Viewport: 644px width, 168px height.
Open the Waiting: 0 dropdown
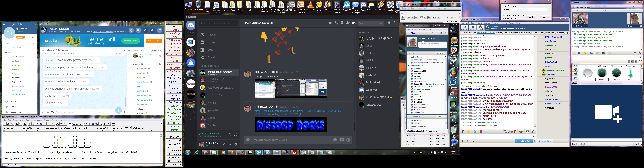click(157, 50)
